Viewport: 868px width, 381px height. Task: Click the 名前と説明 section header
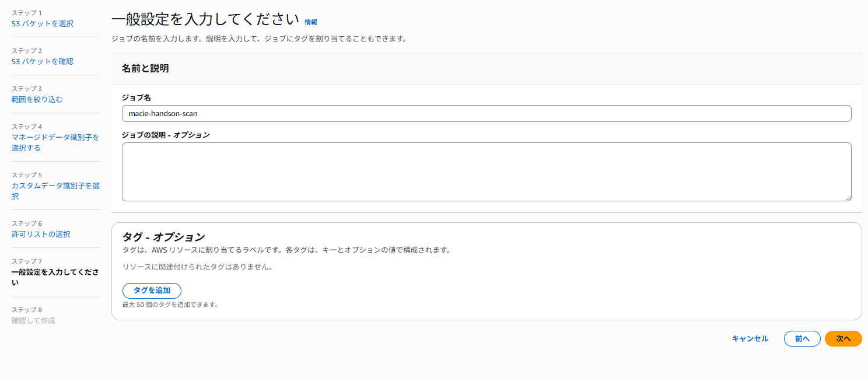click(x=145, y=69)
